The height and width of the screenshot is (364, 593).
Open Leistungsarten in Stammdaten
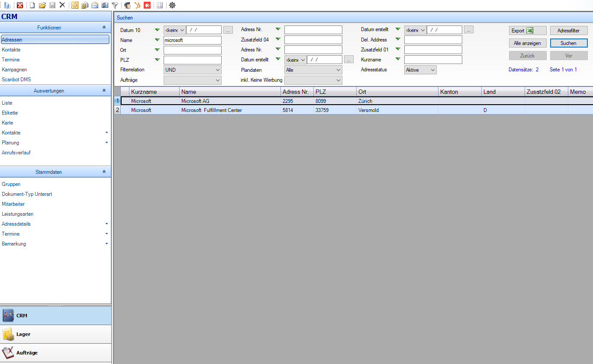pos(17,214)
